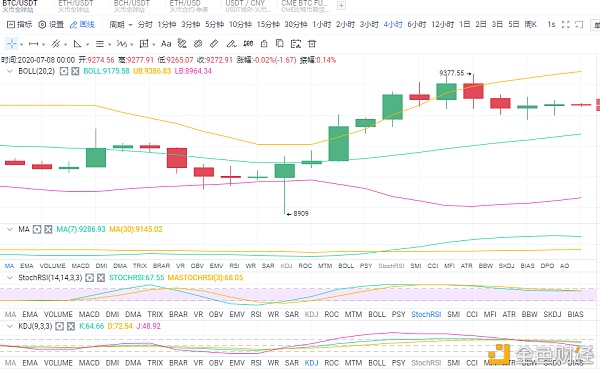Select the 4小时 timeframe
The width and height of the screenshot is (600, 371).
[x=393, y=24]
